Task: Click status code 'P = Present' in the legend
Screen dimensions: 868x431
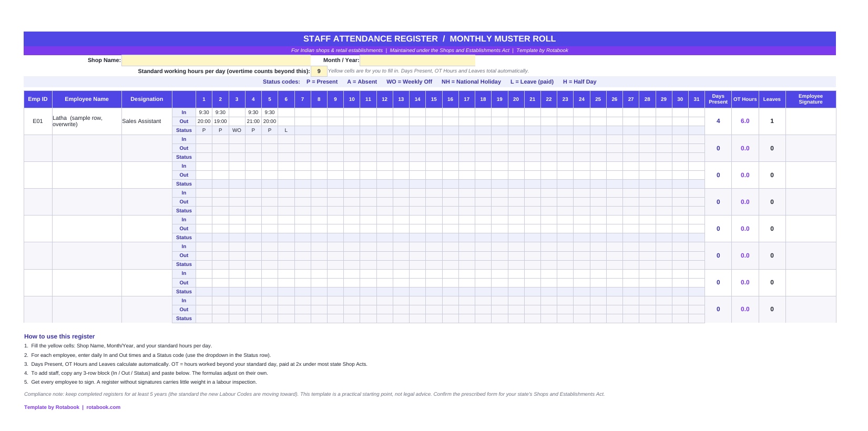Action: coord(322,82)
